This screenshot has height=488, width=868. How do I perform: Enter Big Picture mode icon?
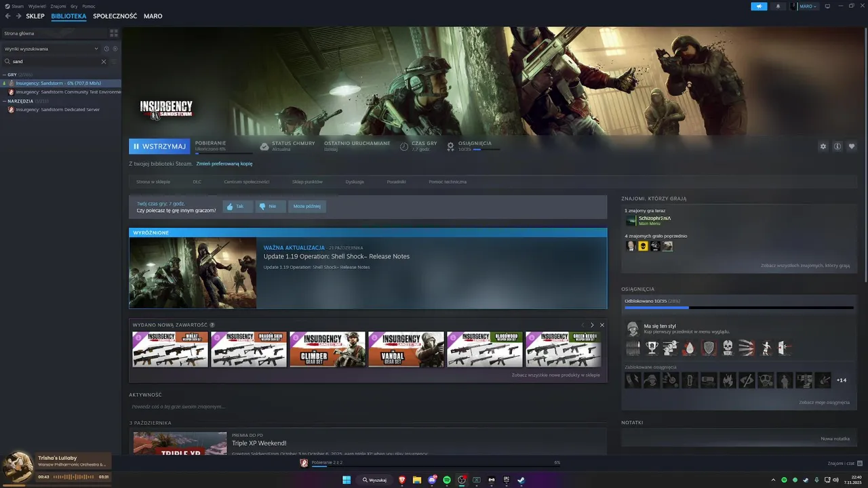(827, 6)
